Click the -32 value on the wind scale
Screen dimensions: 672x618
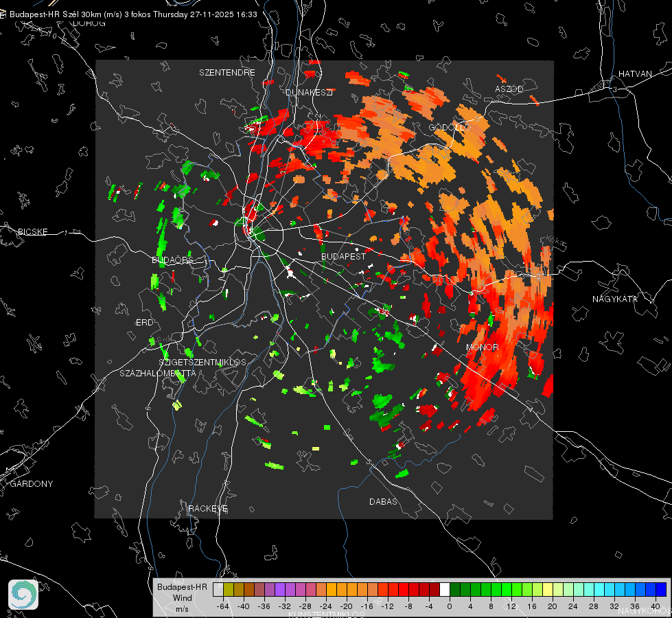[x=285, y=606]
